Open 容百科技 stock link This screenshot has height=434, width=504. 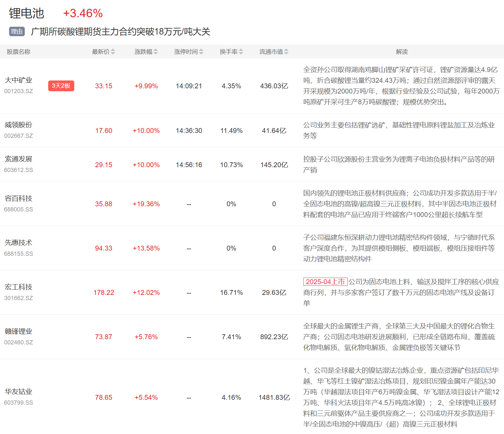[x=19, y=198]
